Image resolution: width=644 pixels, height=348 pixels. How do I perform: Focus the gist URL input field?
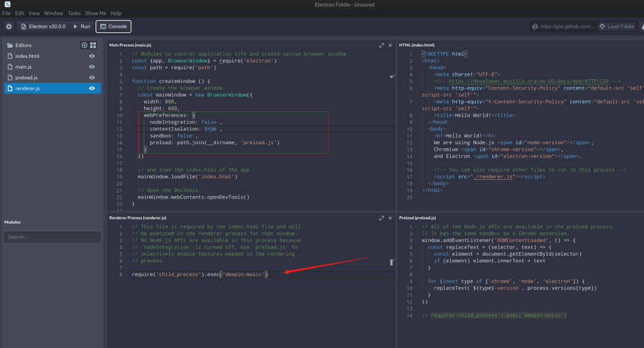[x=567, y=26]
